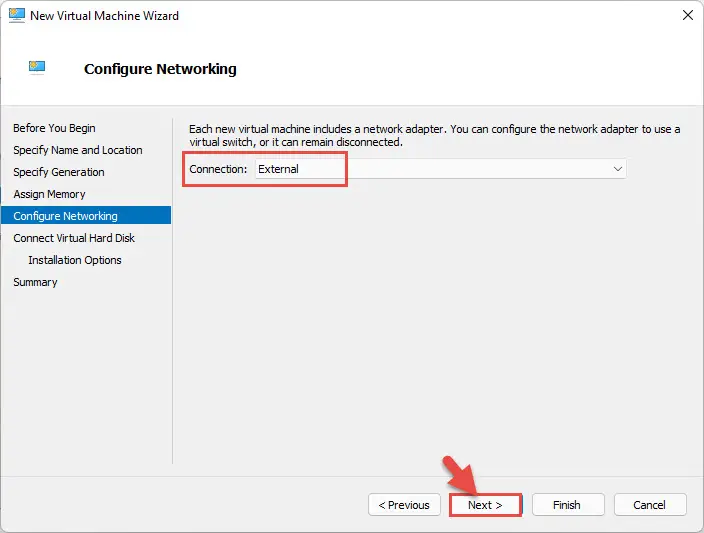
Task: Close the New Virtual Machine Wizard window
Action: click(687, 15)
